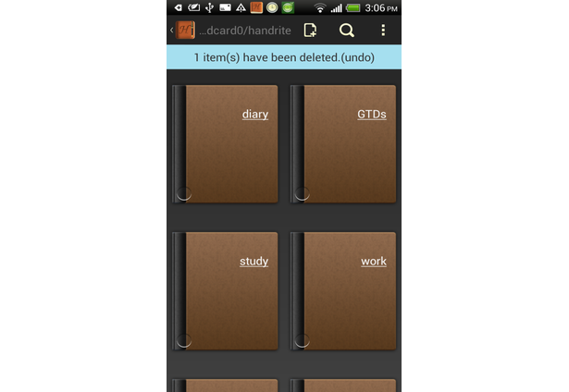Tap the clock notification icon in status bar
The image size is (569, 392).
click(x=272, y=7)
